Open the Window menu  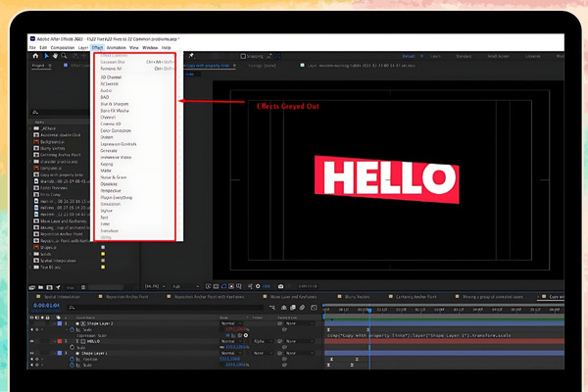[x=150, y=48]
